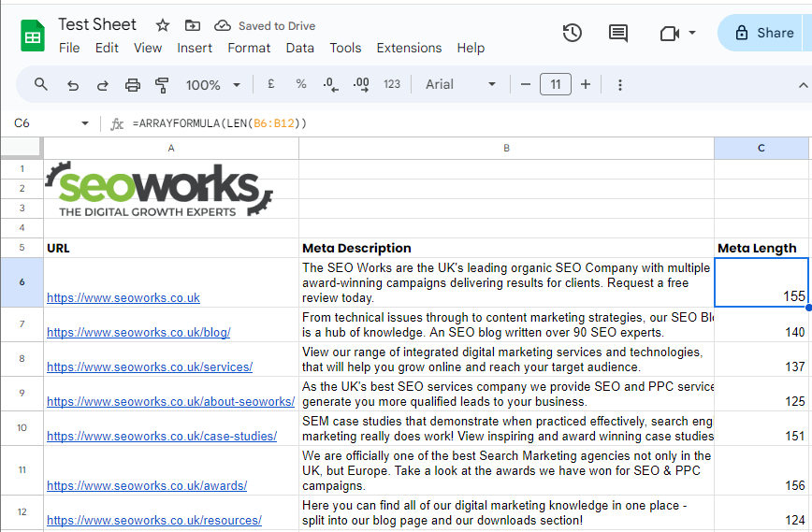Click the select all corner box

(22, 148)
